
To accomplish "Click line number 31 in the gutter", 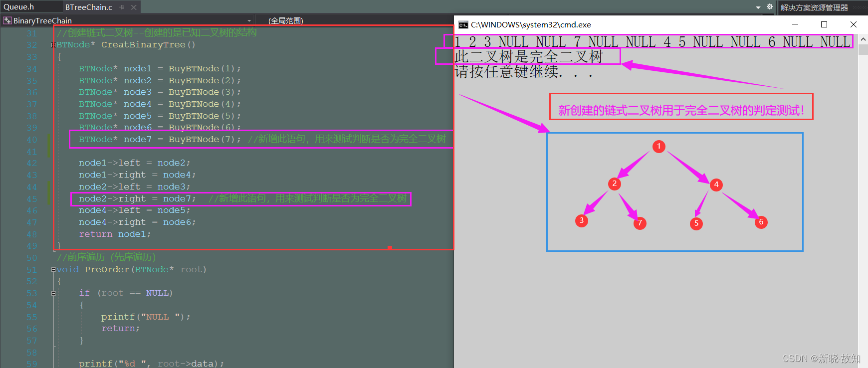I will pos(32,33).
